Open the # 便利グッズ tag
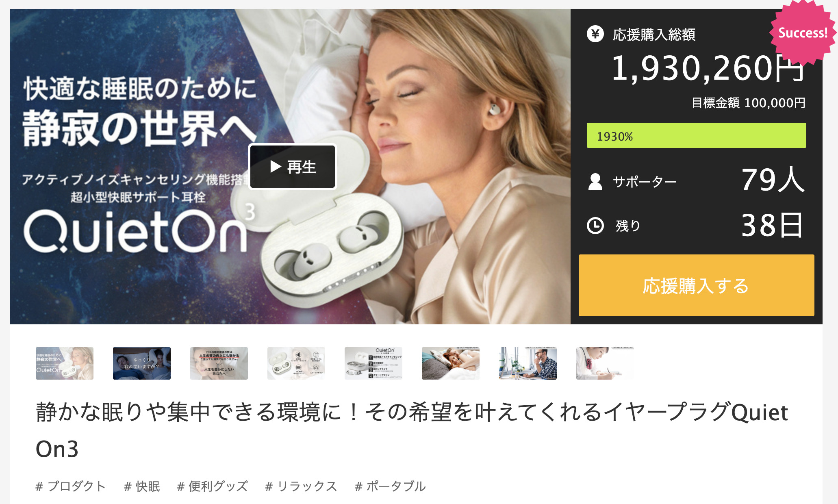 (213, 486)
